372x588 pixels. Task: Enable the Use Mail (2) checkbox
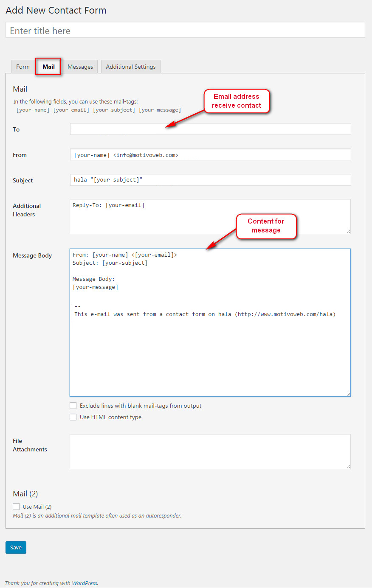16,507
